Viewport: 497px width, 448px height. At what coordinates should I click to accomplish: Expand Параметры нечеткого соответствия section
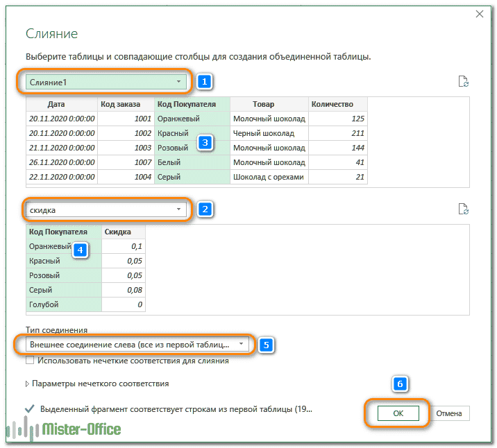click(28, 384)
